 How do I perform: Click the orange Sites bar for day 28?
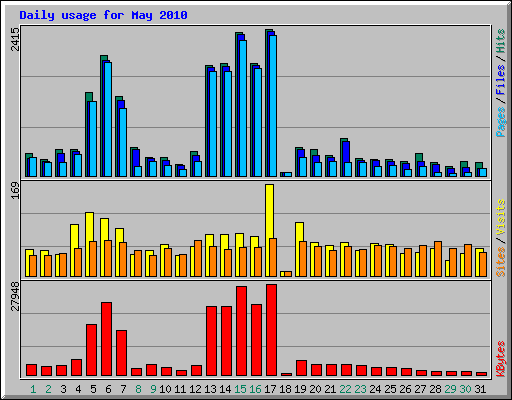pos(438,259)
